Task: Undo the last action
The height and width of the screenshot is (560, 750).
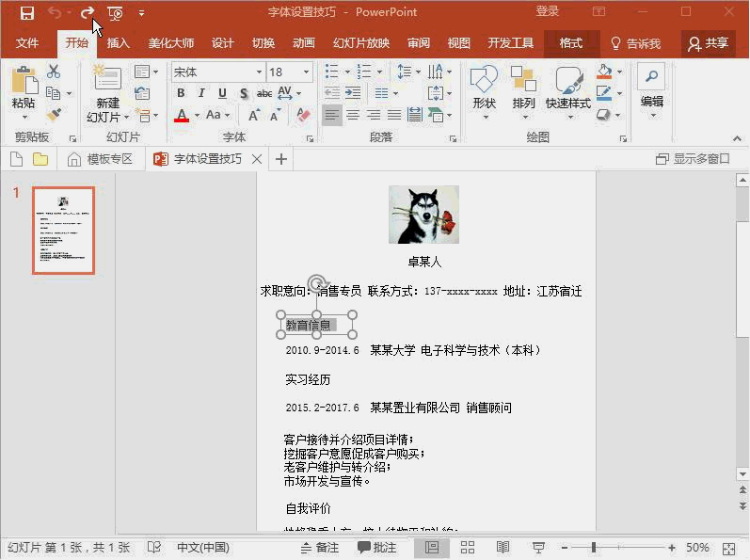Action: tap(55, 13)
